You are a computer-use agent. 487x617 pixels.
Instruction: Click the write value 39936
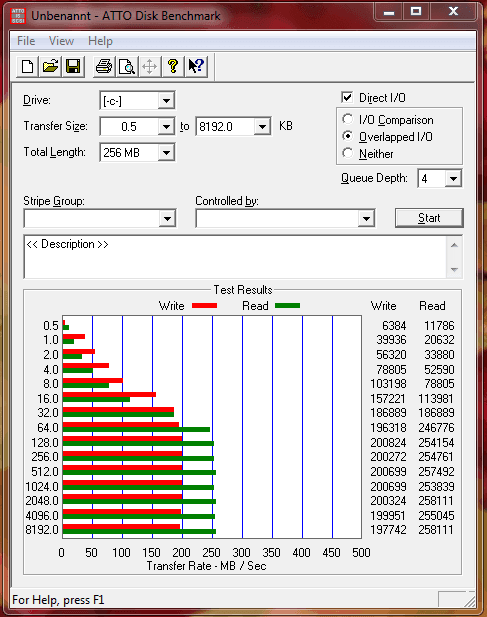pos(391,340)
